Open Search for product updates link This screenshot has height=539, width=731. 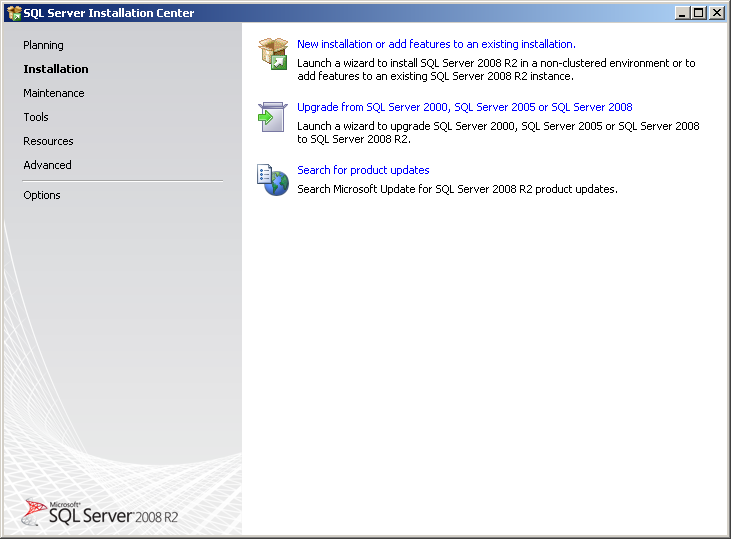[363, 170]
